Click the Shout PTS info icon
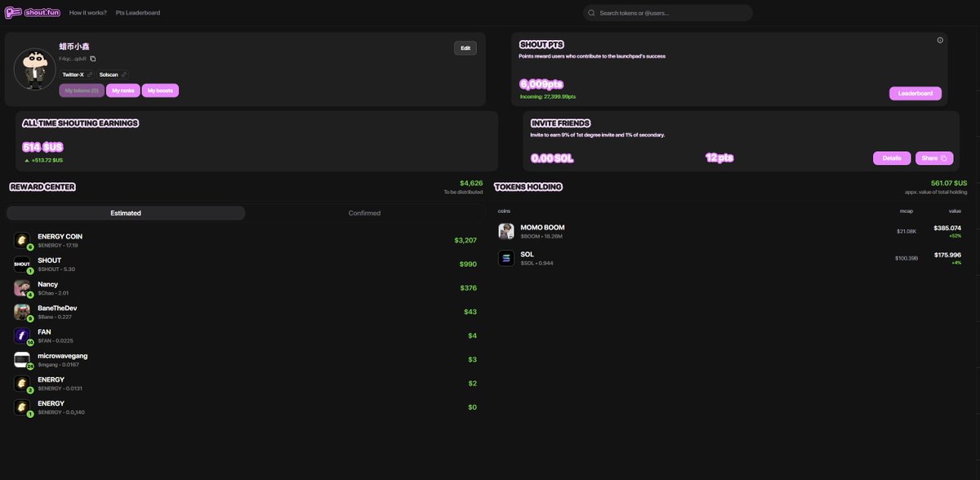Image resolution: width=980 pixels, height=480 pixels. [x=940, y=40]
